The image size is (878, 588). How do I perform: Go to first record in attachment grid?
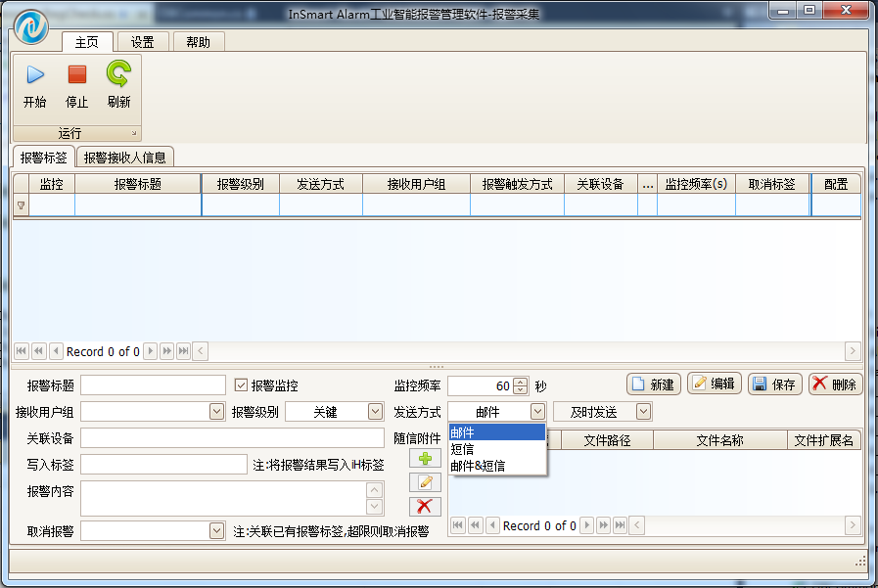pyautogui.click(x=458, y=525)
